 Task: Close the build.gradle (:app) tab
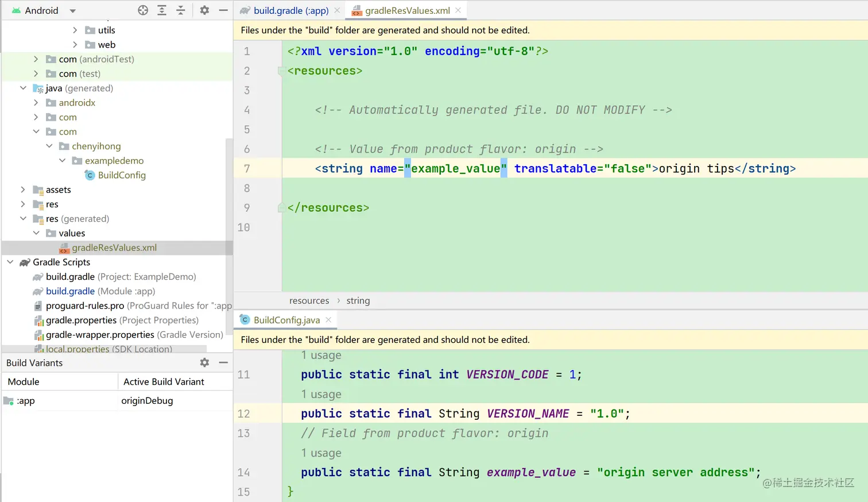point(337,10)
